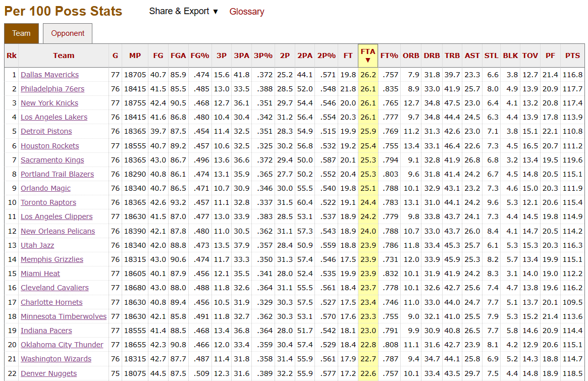This screenshot has height=381, width=588.
Task: Open the Minnesota Timberwolves link
Action: (x=64, y=316)
